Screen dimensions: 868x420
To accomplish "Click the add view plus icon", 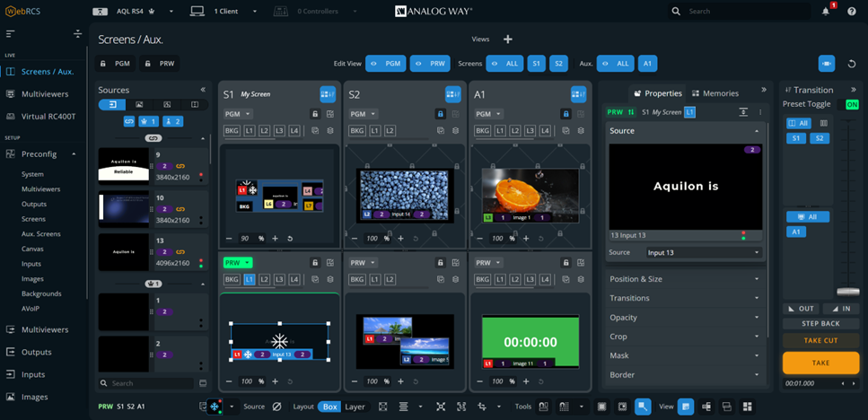I will pyautogui.click(x=508, y=39).
